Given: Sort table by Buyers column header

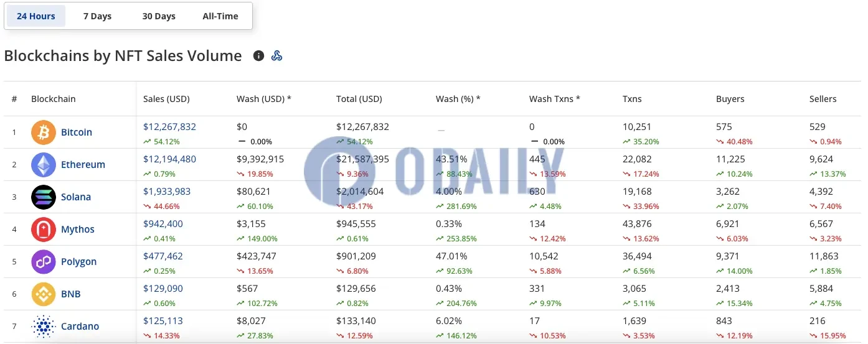Looking at the screenshot, I should coord(730,99).
